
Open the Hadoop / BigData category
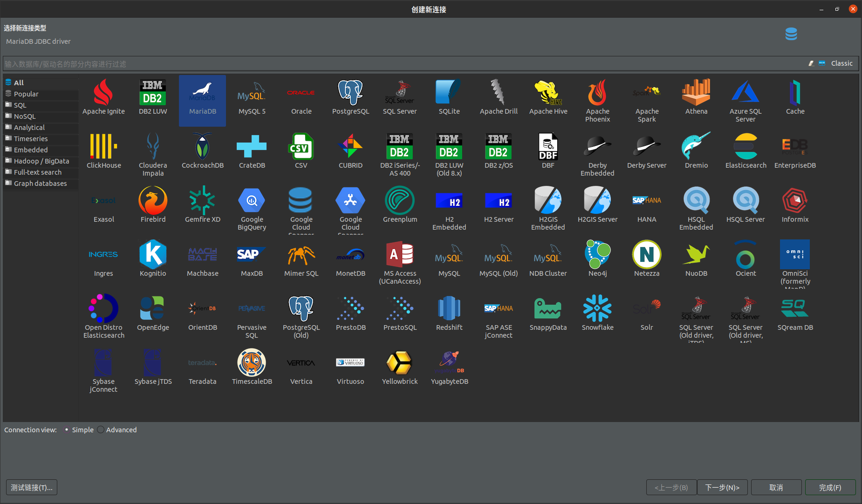click(41, 161)
